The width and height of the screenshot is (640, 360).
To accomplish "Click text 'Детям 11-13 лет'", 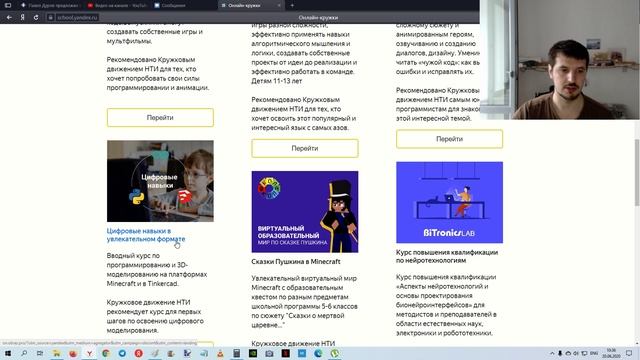I will click(x=277, y=81).
